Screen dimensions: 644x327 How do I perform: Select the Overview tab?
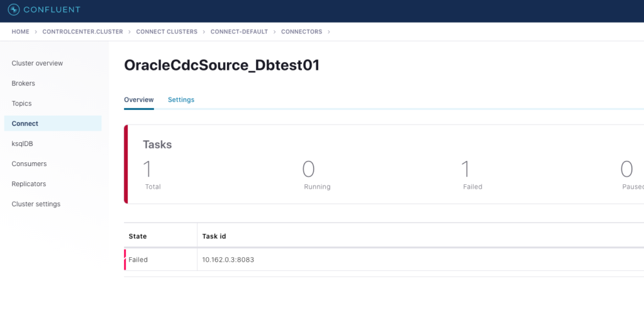[x=138, y=100]
